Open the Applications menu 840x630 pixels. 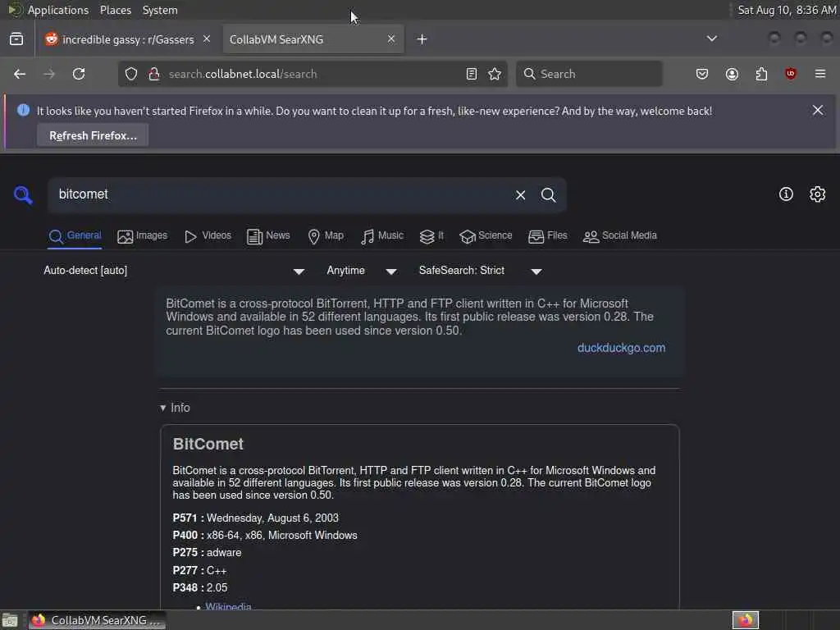[58, 10]
